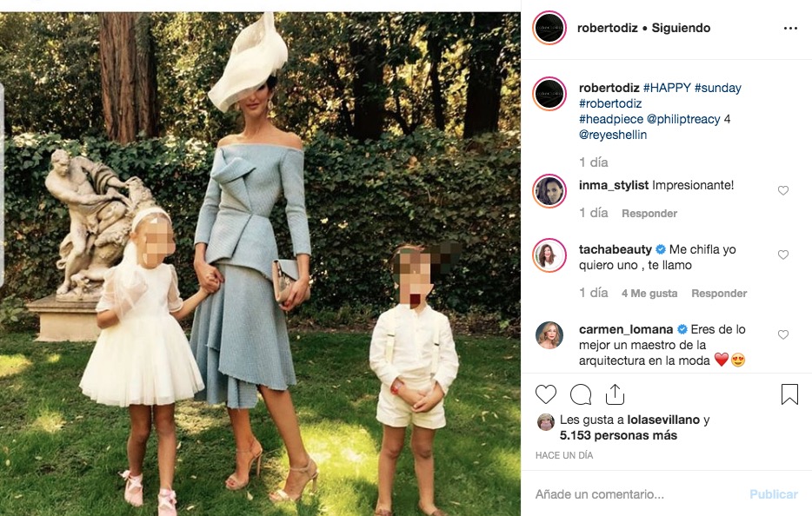Share the post via the share icon
The image size is (812, 516).
pyautogui.click(x=615, y=394)
